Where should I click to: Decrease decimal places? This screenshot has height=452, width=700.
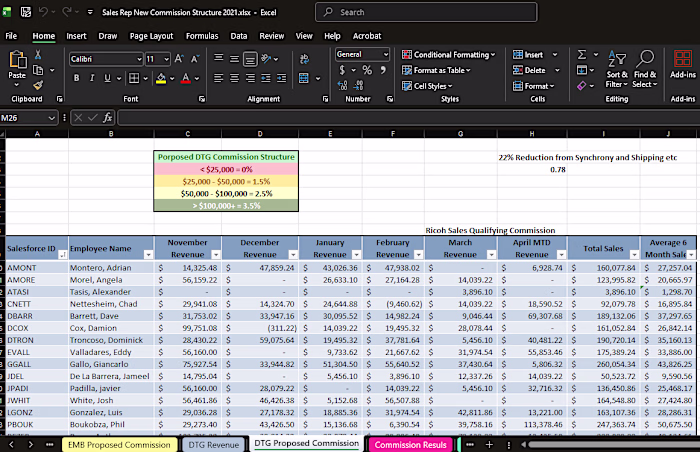[358, 85]
